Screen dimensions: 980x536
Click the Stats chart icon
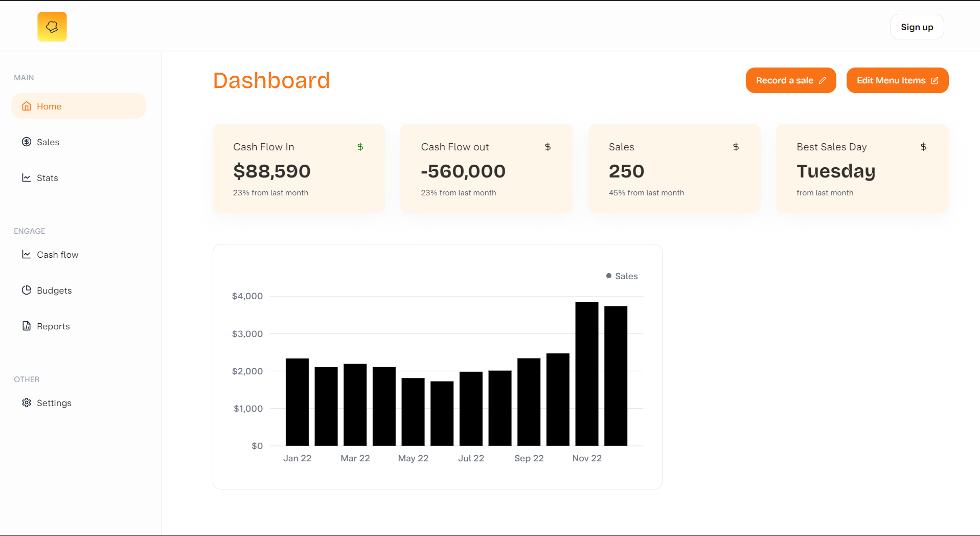point(27,177)
